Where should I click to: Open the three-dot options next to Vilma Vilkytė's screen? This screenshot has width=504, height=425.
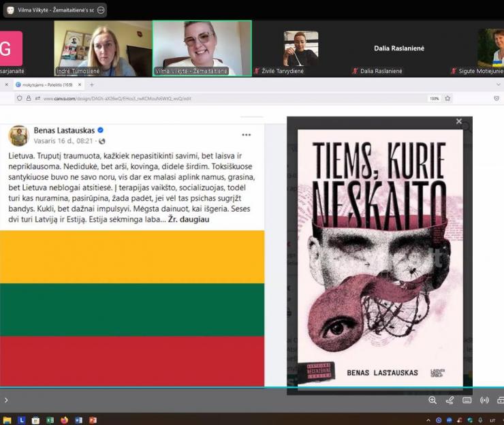click(101, 10)
